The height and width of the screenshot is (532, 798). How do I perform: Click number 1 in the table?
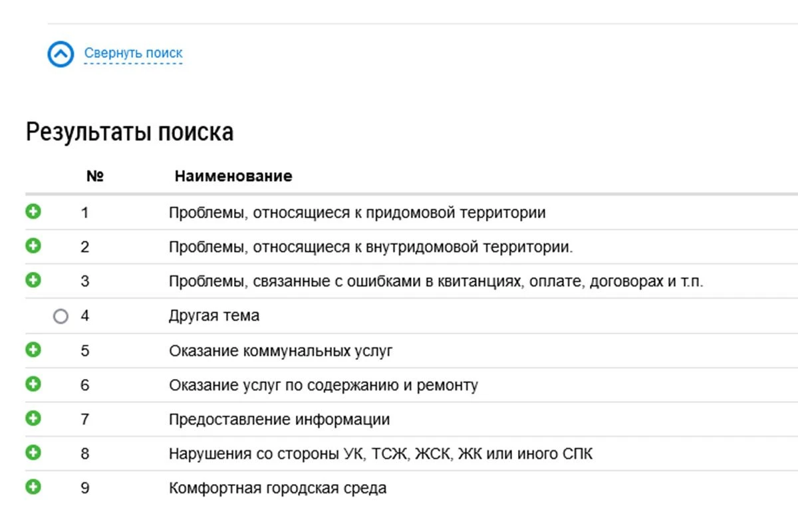click(x=85, y=213)
